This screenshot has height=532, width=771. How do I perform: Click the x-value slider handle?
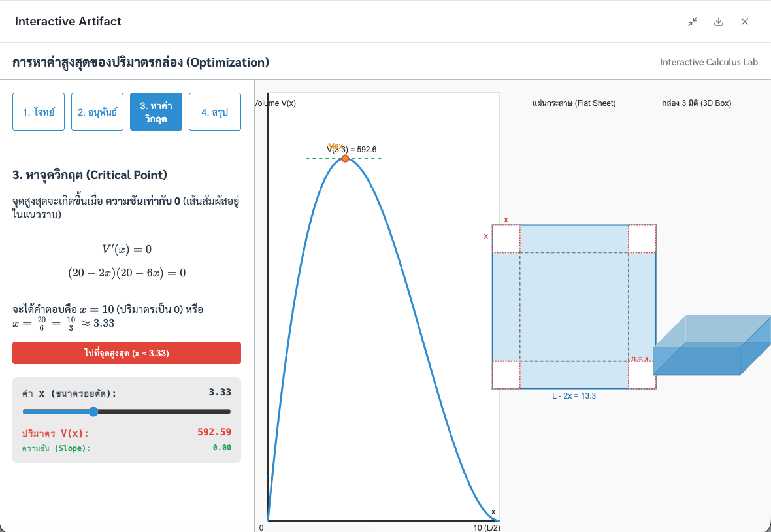[x=93, y=412]
